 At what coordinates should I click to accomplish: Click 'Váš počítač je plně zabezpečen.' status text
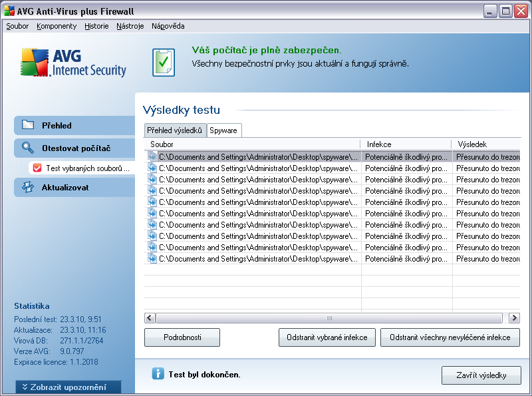click(267, 51)
